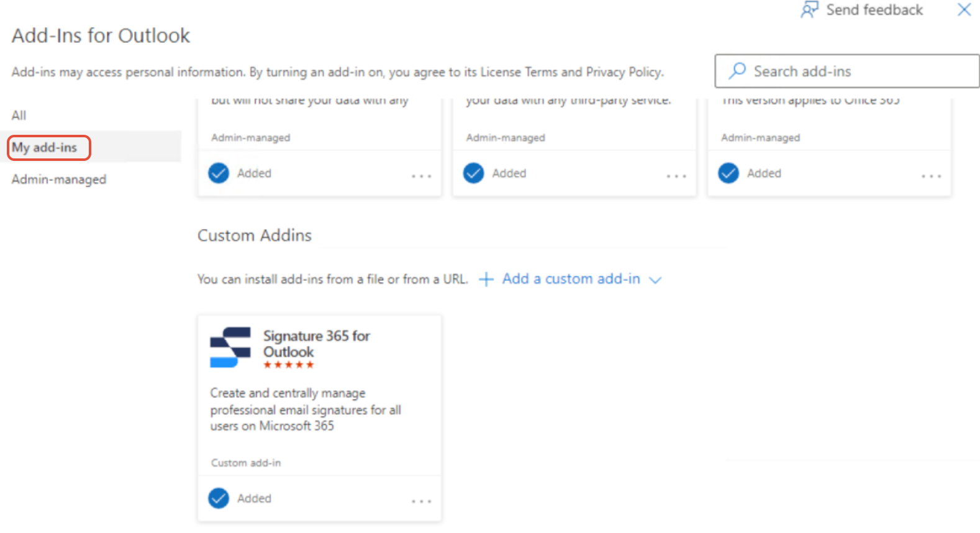Click the Add a custom add-in link
Viewport: 980px width, 533px height.
tap(571, 279)
